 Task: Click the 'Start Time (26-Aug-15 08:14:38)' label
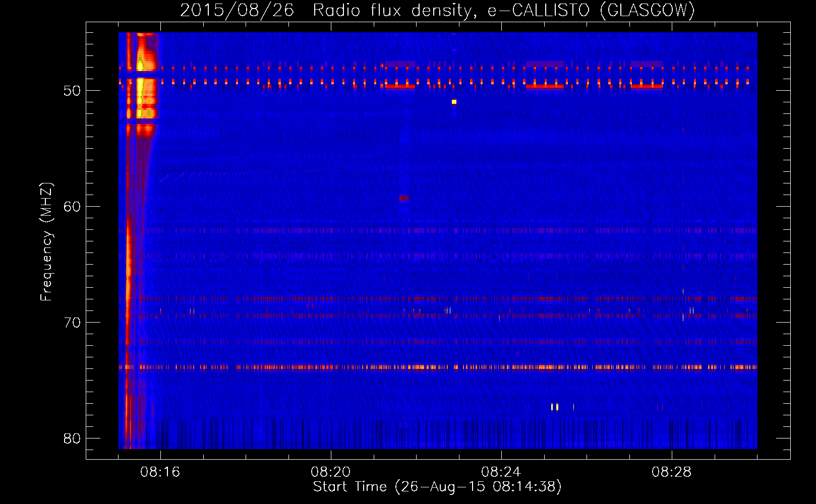click(x=437, y=487)
